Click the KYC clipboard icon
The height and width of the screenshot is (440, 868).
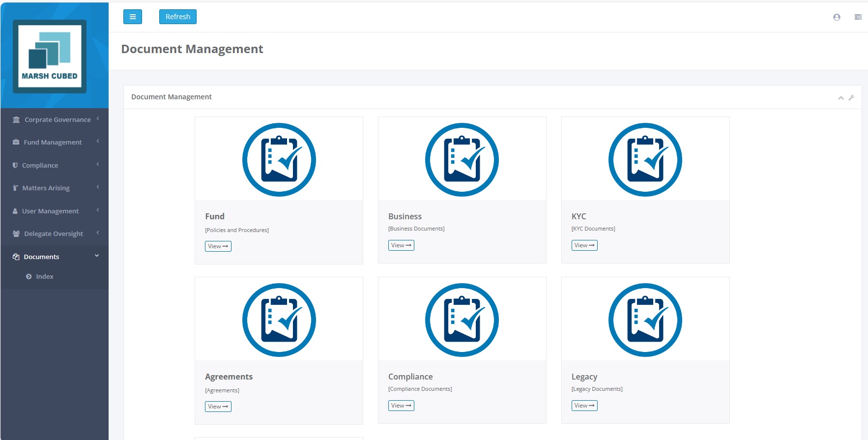[x=645, y=160]
